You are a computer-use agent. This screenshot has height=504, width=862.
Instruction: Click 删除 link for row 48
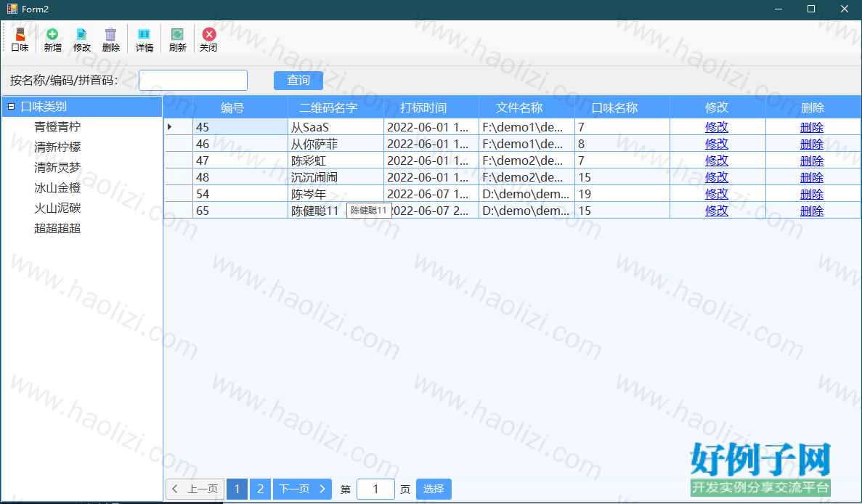(811, 177)
